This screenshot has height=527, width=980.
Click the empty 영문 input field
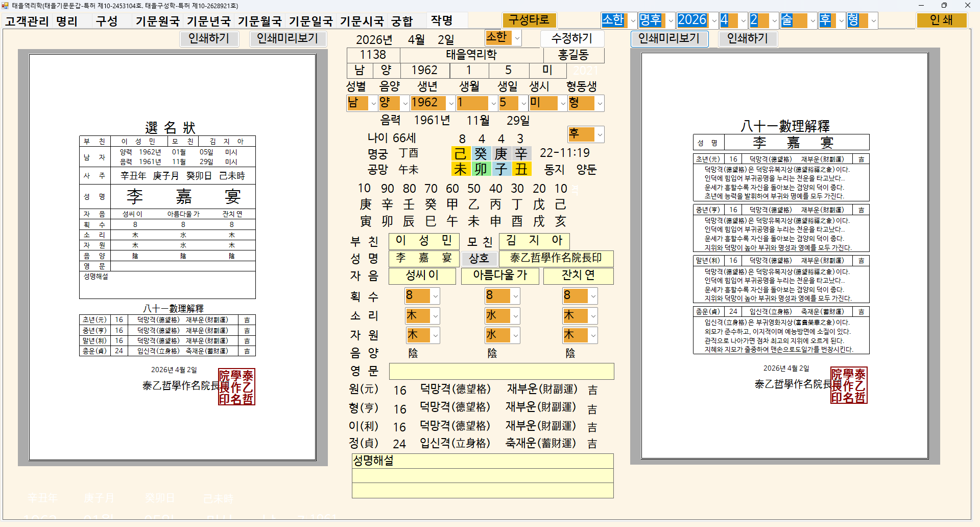pyautogui.click(x=501, y=372)
